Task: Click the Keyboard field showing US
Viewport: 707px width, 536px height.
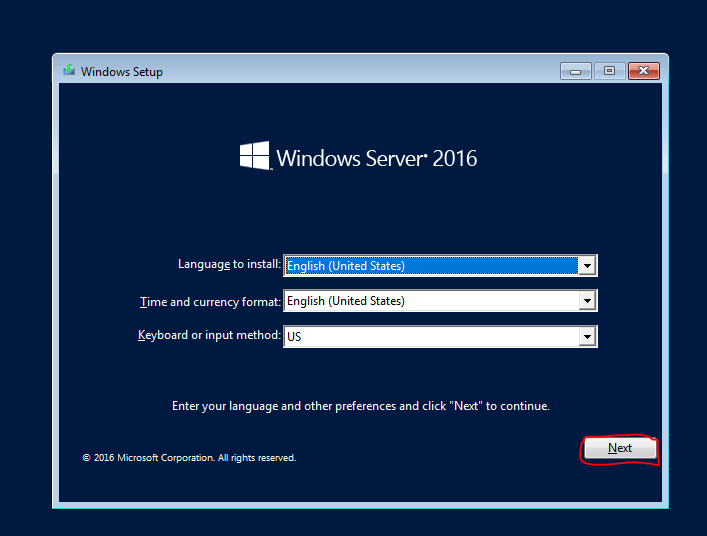Action: coord(440,336)
